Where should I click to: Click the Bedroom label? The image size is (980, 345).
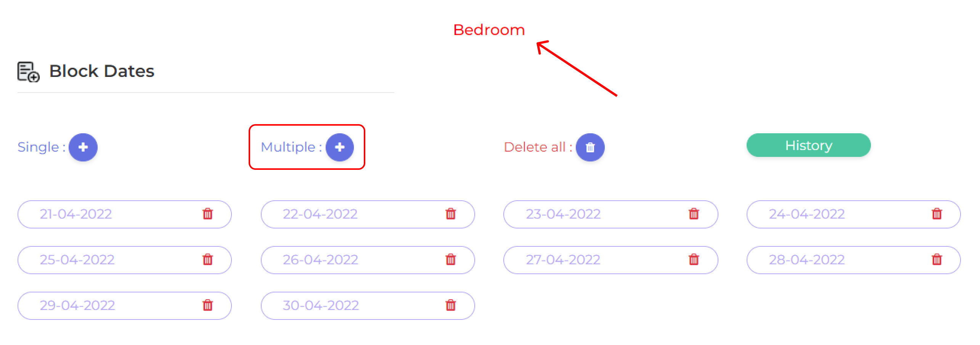489,30
